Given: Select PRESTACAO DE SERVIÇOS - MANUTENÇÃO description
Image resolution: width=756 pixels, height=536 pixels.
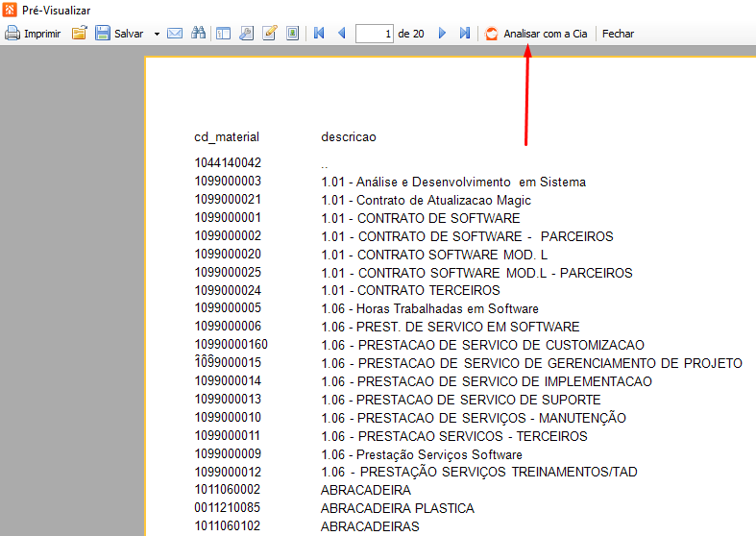Looking at the screenshot, I should pos(474,418).
